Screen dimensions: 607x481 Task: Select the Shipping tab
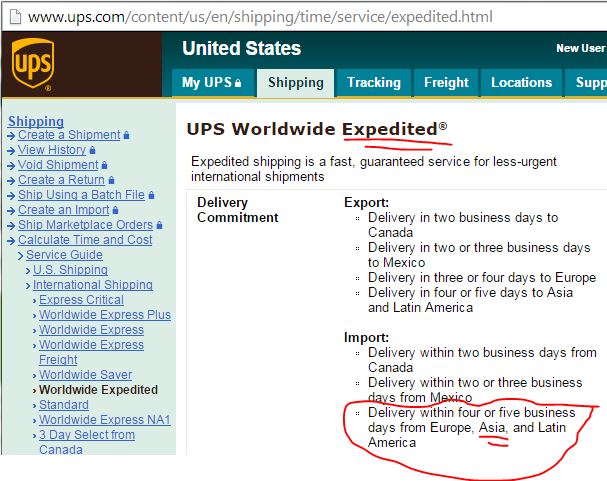(295, 82)
